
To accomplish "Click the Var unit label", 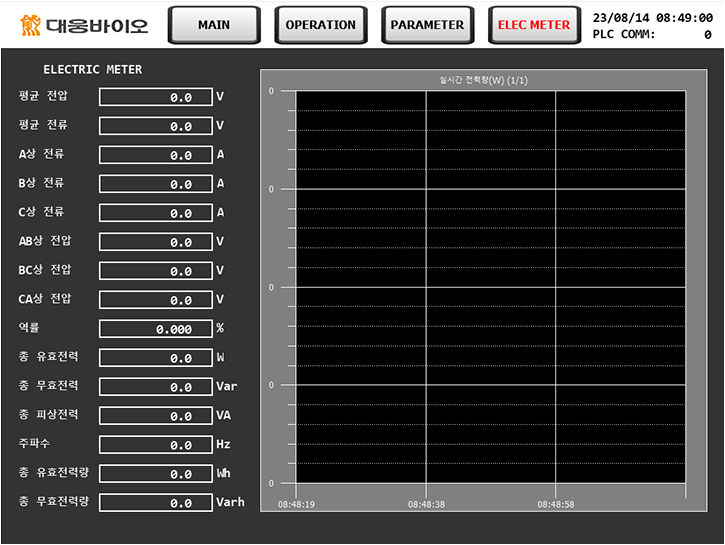I will (227, 386).
